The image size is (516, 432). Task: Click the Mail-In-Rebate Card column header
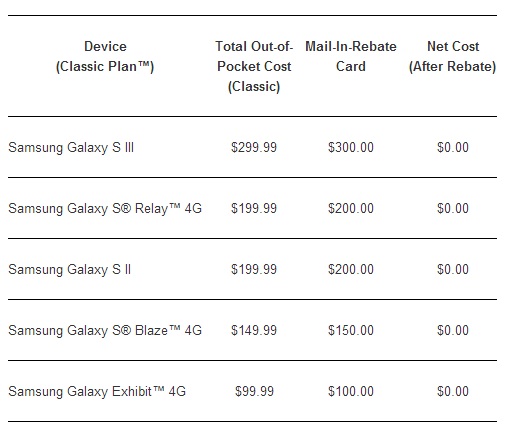[x=351, y=56]
